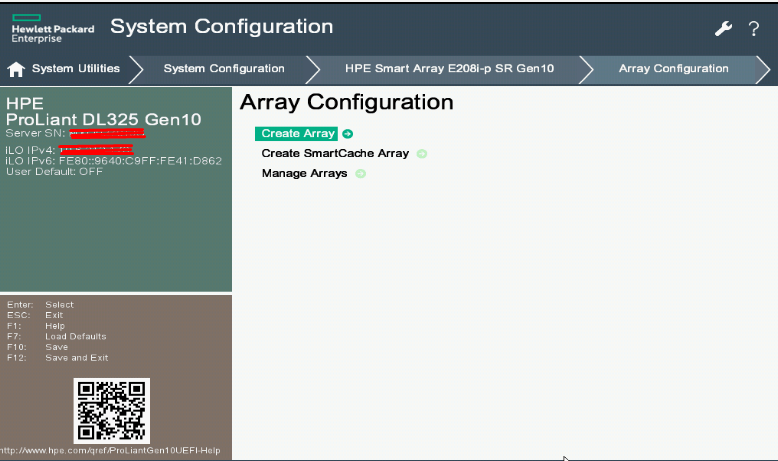Choose Create SmartCache Array
778x461 pixels.
(x=335, y=154)
